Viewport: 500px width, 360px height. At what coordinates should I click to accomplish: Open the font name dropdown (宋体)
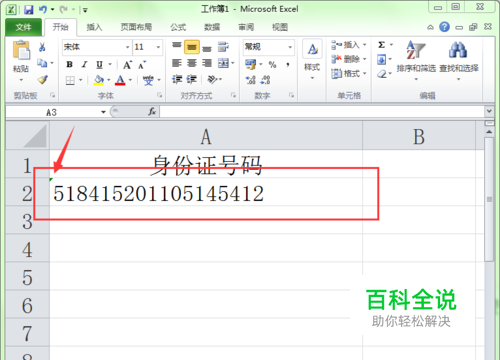point(127,47)
